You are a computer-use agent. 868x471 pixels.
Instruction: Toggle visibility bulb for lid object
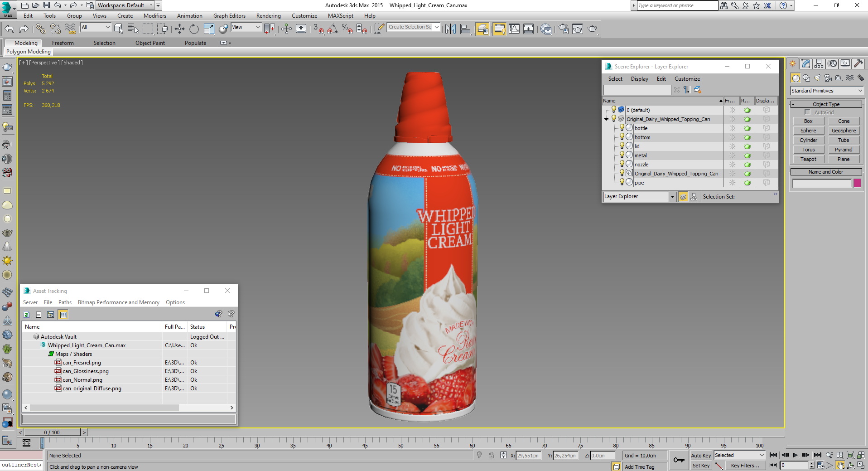point(622,146)
